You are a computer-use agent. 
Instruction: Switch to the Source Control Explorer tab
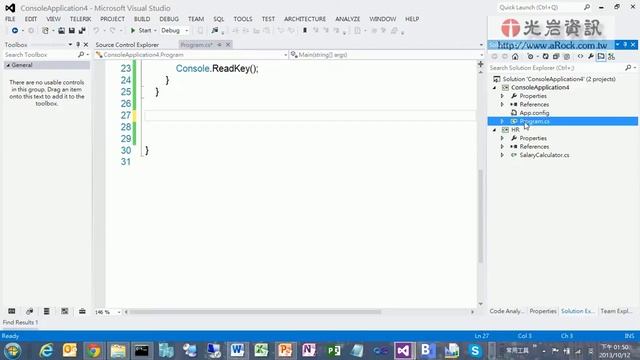tap(127, 45)
